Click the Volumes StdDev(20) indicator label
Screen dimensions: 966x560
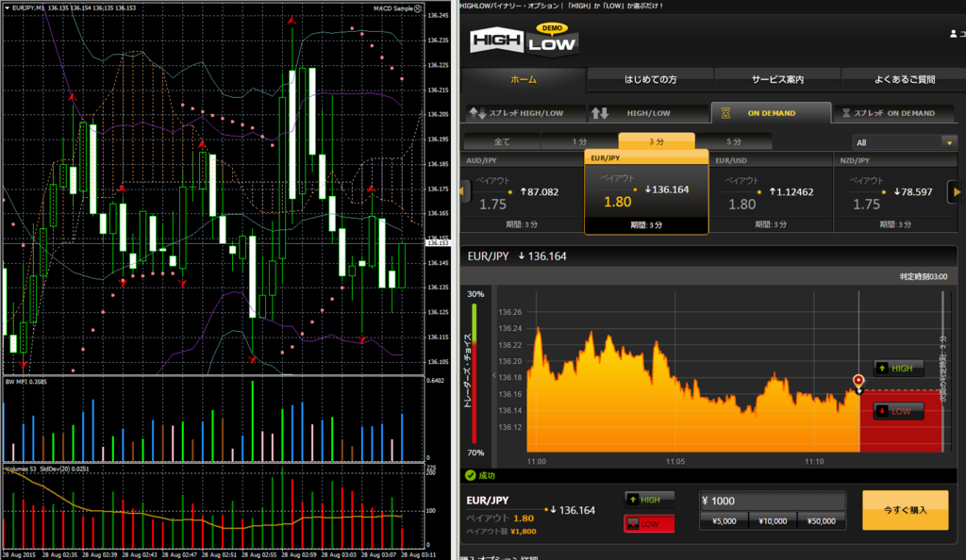point(47,469)
